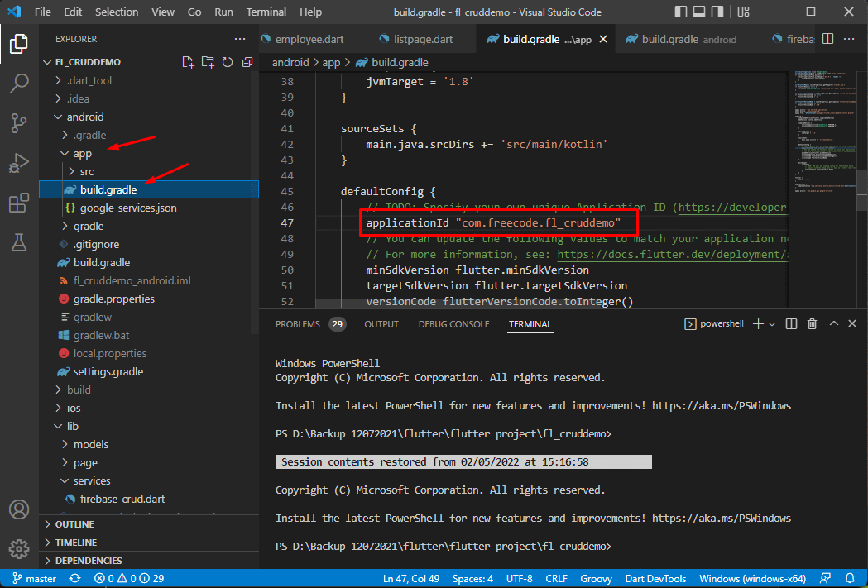Viewport: 868px width, 588px height.
Task: Open the Search view in activity bar
Action: [19, 84]
